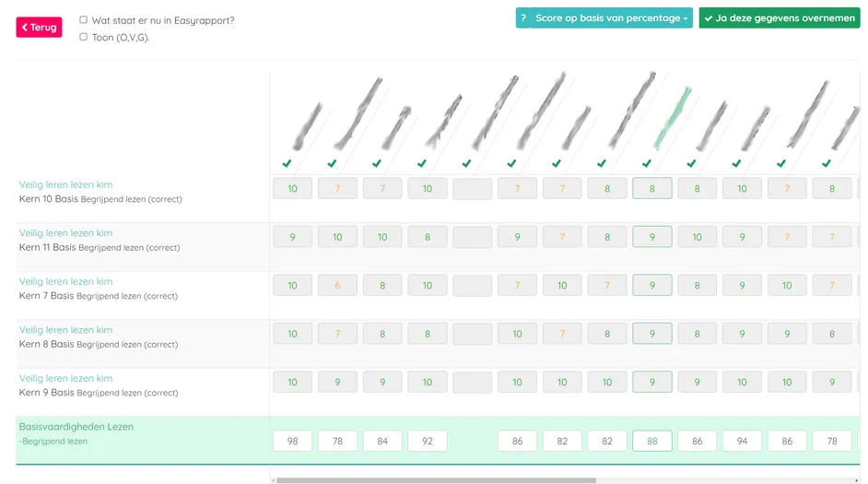The image size is (868, 484).
Task: Click checkmark above the column totaling 92
Action: [x=422, y=163]
